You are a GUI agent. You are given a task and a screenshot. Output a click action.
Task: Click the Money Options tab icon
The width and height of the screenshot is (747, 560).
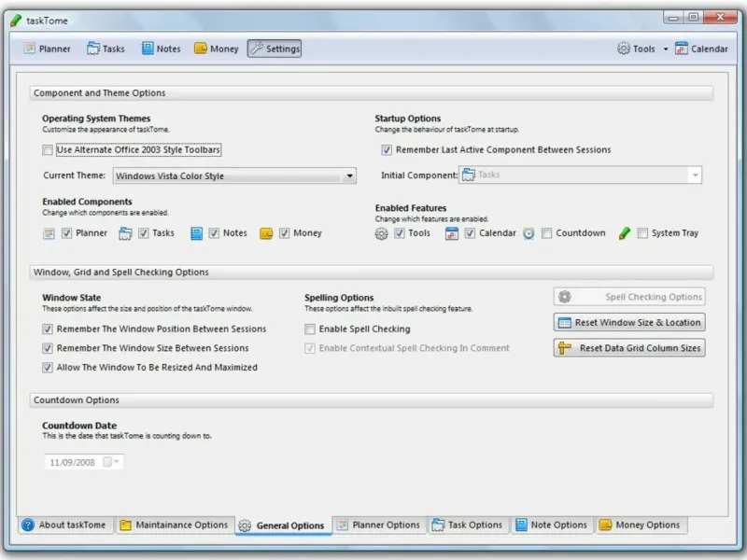click(605, 525)
